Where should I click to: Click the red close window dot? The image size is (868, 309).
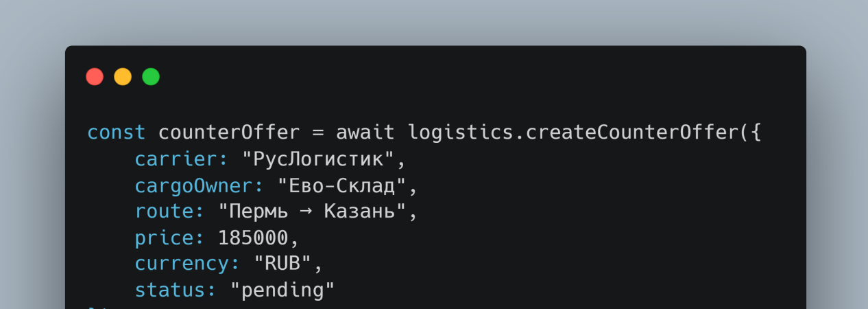(95, 76)
